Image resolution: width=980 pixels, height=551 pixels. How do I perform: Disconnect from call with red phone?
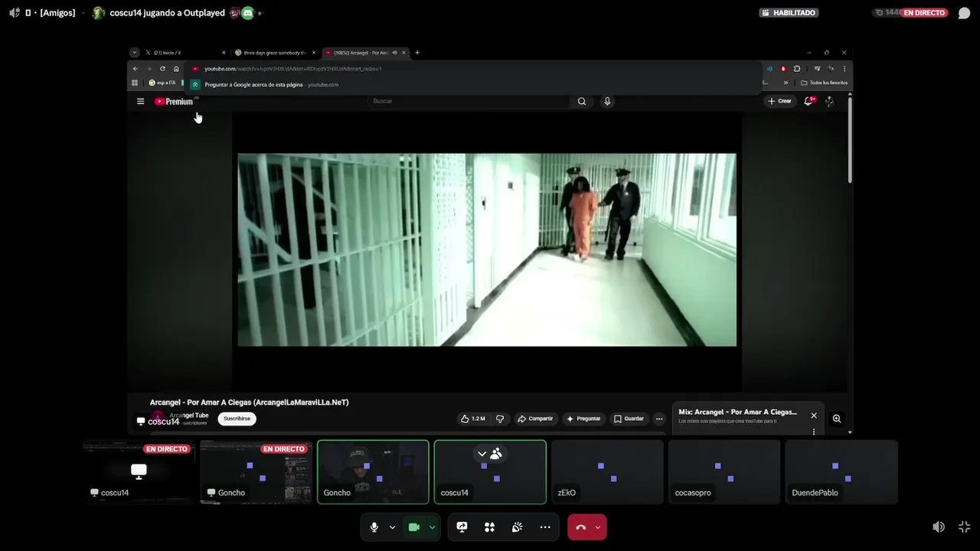pos(580,527)
